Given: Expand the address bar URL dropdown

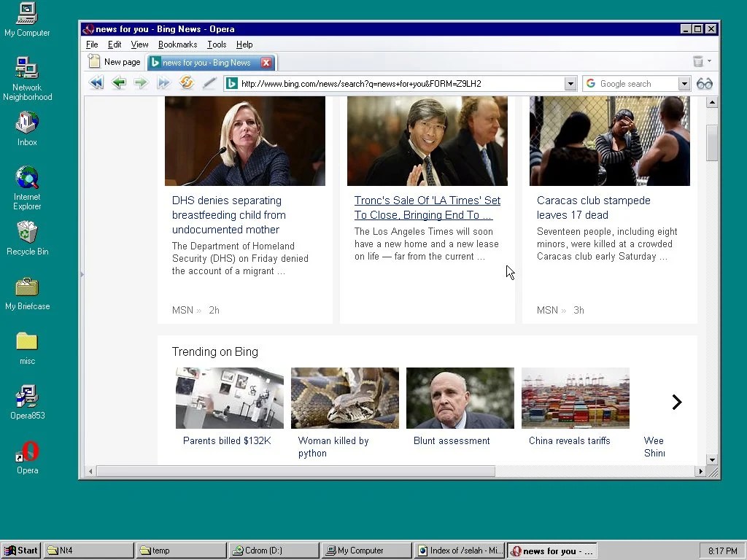Looking at the screenshot, I should tap(570, 84).
